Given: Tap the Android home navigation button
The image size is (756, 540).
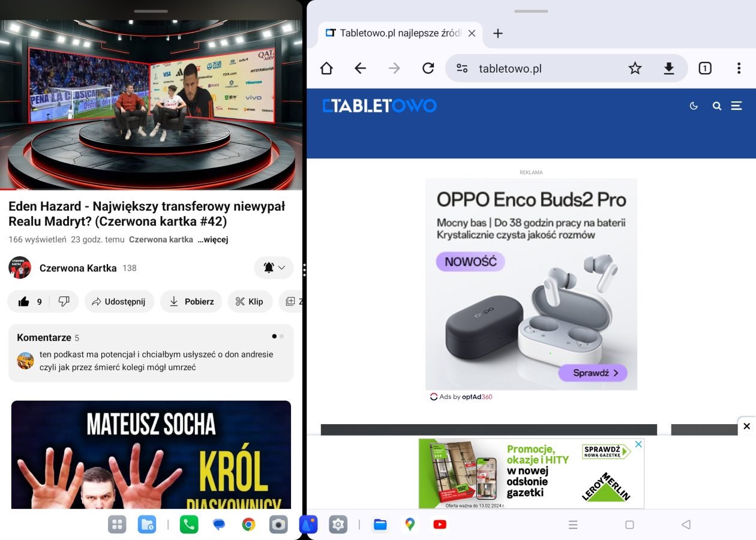Looking at the screenshot, I should (629, 525).
